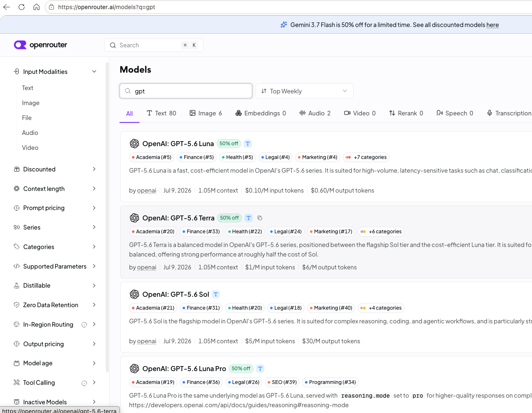The width and height of the screenshot is (532, 413).
Task: Filter by Audio input modality in sidebar
Action: [x=30, y=133]
